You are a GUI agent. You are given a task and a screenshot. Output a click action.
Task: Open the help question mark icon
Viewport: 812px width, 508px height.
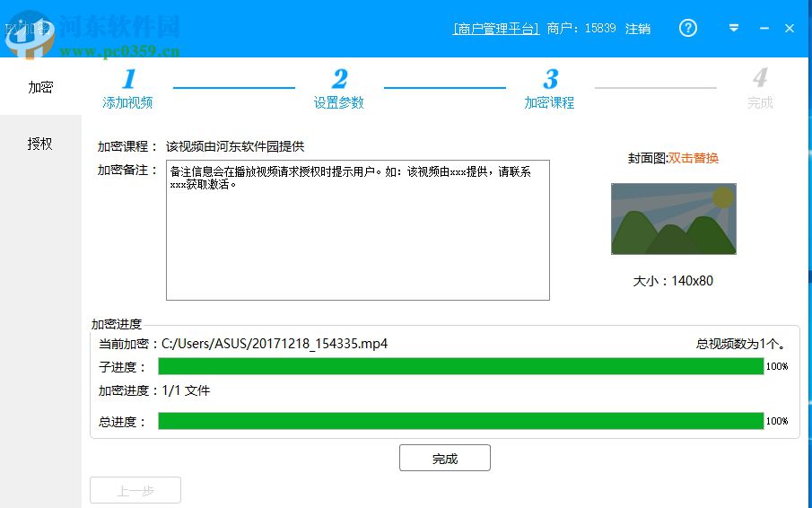(687, 28)
